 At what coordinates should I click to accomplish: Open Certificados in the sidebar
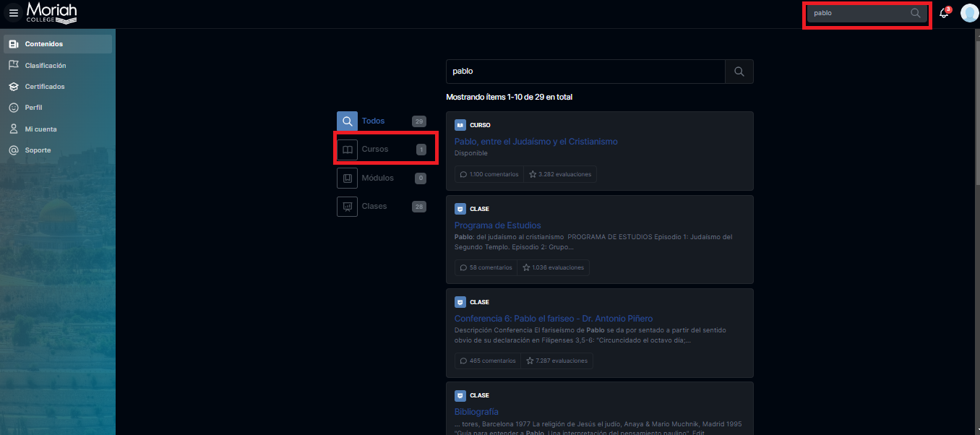45,87
